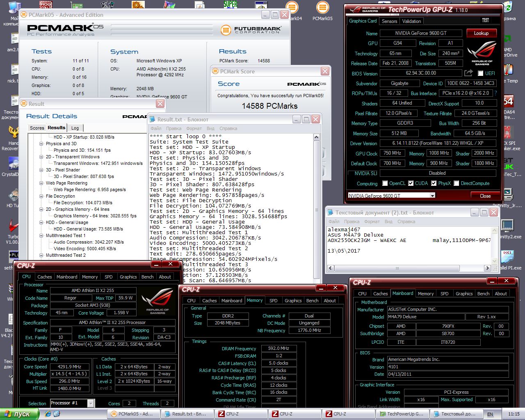Switch to TechPowerUp GPU-Z taskbar button
The width and height of the screenshot is (525, 420).
[402, 414]
